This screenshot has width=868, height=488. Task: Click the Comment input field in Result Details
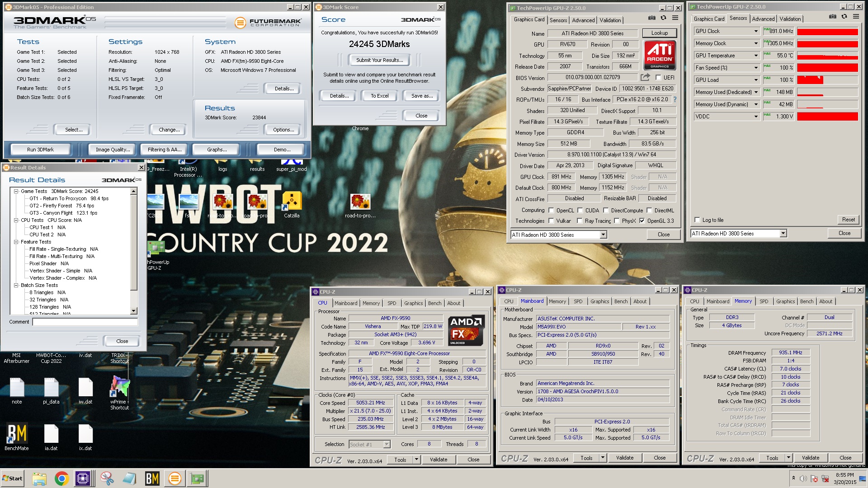(85, 322)
